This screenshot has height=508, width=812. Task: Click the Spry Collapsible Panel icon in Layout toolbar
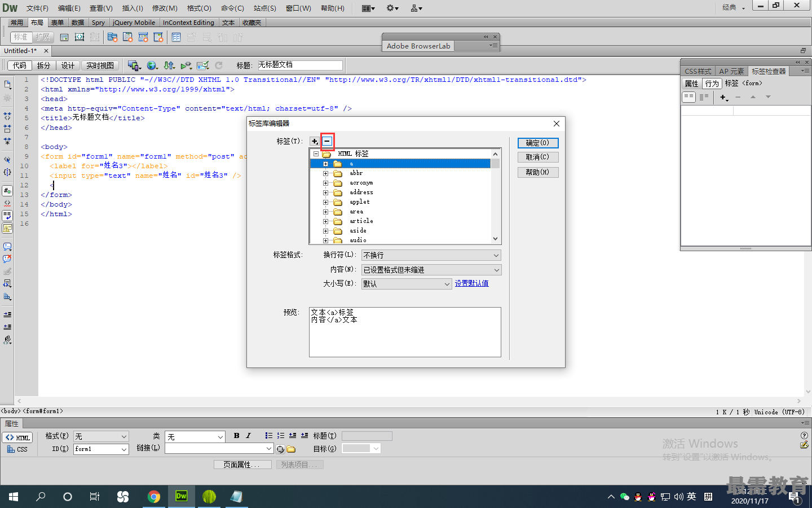point(158,37)
